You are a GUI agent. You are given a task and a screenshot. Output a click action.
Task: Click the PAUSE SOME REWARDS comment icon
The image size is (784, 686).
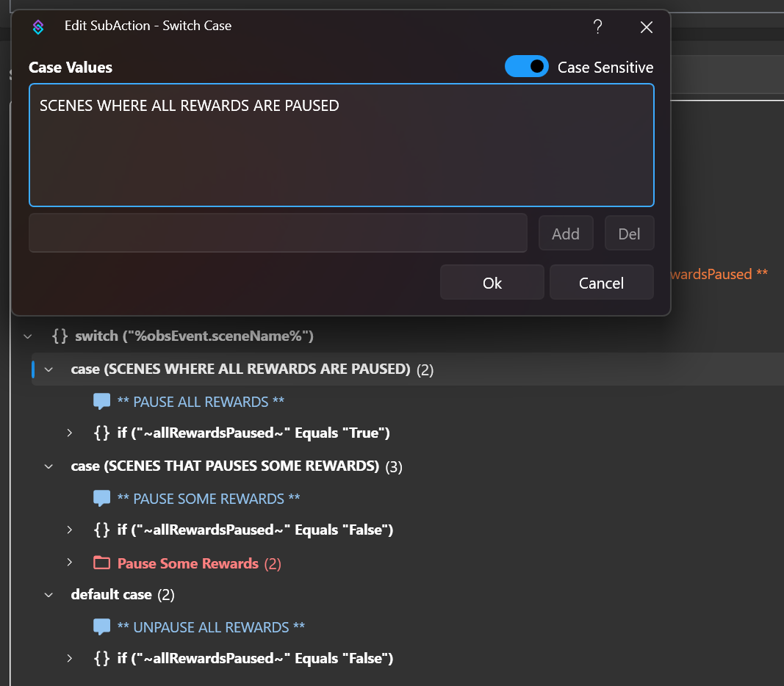click(101, 499)
